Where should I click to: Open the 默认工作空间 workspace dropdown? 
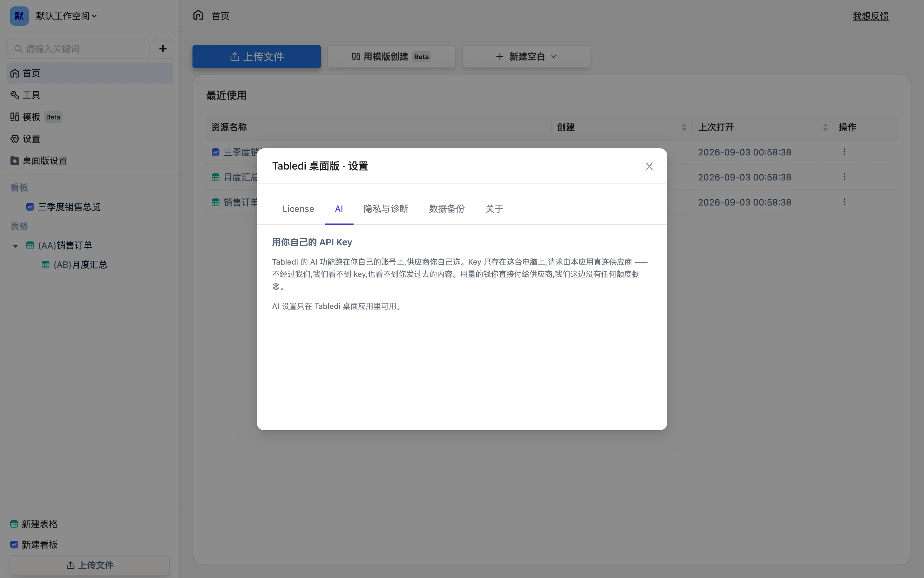pos(66,16)
